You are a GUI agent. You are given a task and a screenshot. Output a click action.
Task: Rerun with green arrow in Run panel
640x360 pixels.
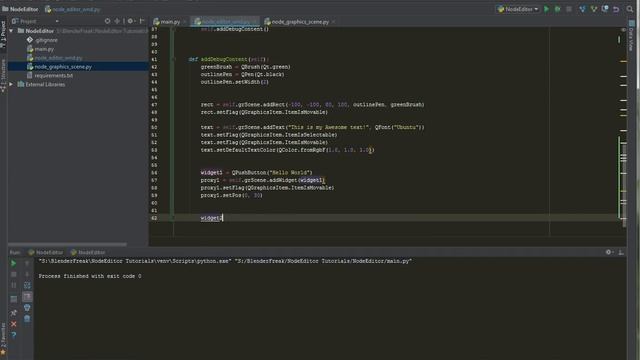tap(13, 263)
